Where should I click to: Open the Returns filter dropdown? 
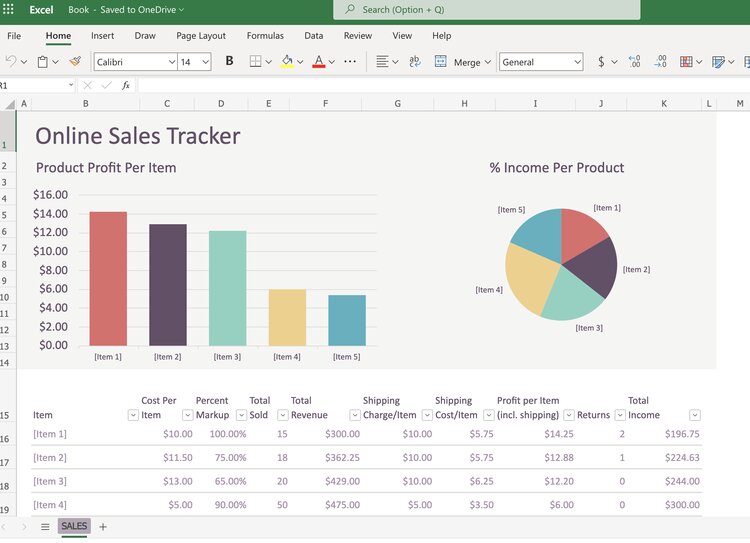[x=620, y=415]
